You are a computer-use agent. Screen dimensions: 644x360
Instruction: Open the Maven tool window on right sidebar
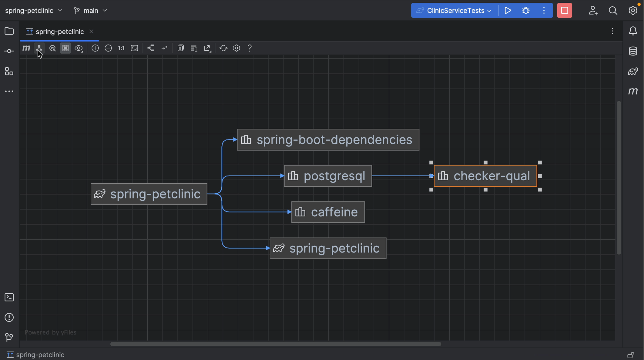[633, 91]
